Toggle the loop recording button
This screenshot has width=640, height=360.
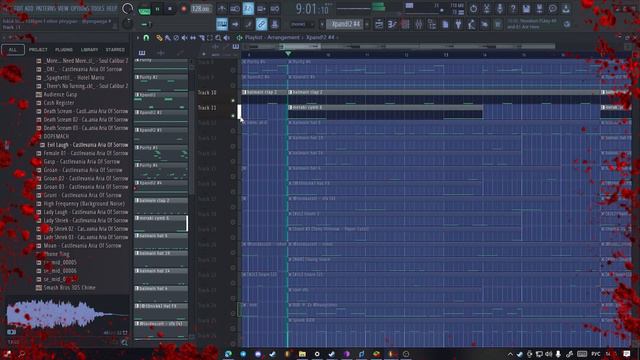[x=275, y=9]
